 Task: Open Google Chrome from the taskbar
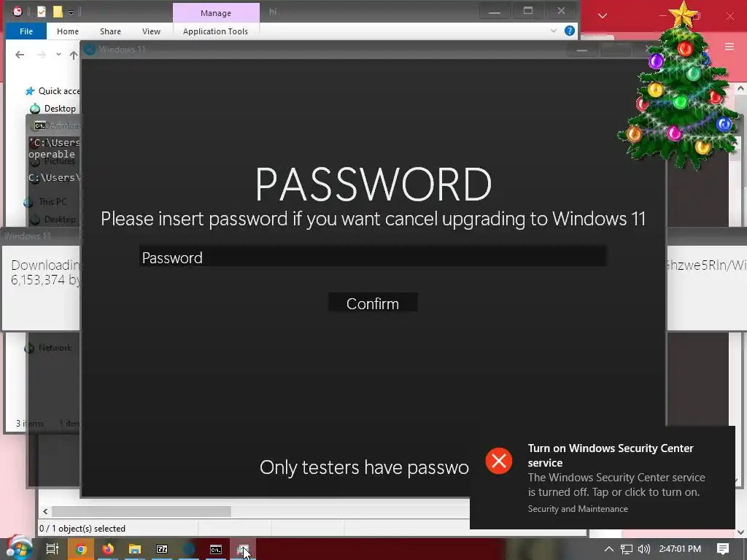coord(80,549)
